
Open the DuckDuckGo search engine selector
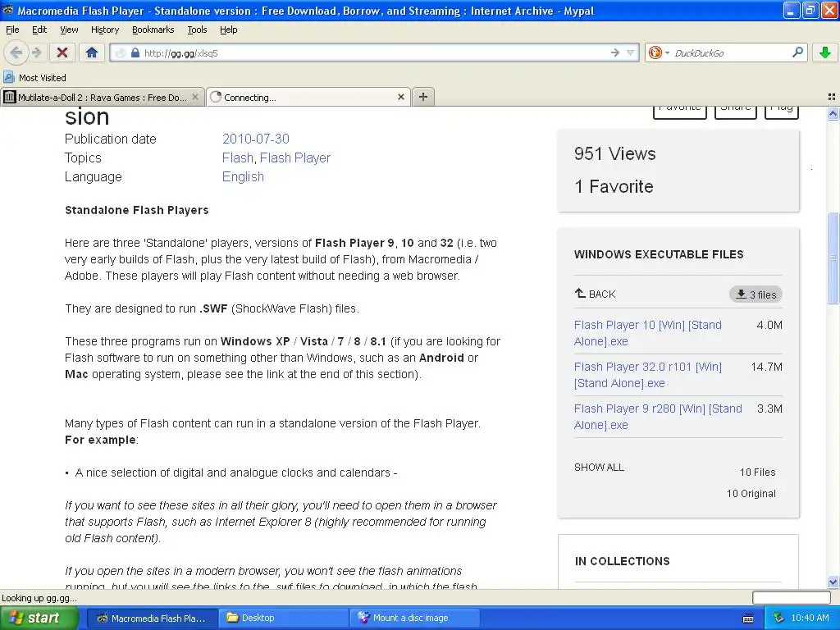(659, 52)
